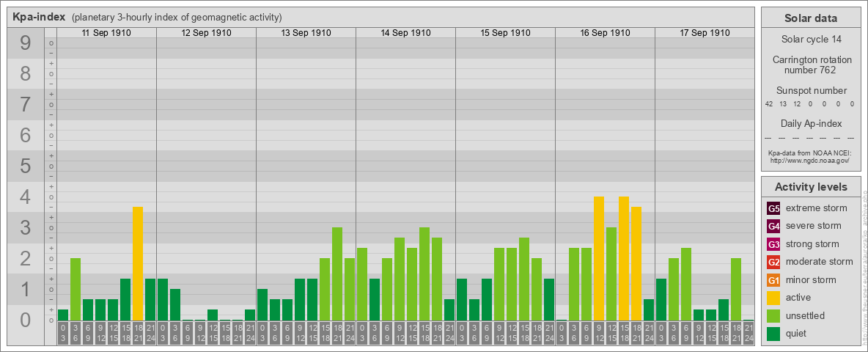Open the www.ngdc.noaa.gov link
The width and height of the screenshot is (868, 352).
(810, 160)
